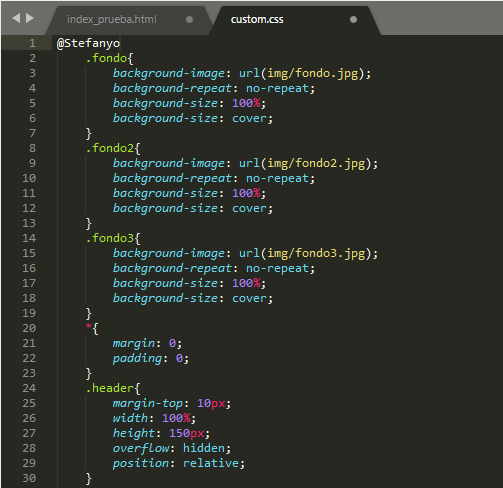Viewport: 503px width, 488px height.
Task: Switch to the index_prueba.html tab
Action: (x=112, y=19)
